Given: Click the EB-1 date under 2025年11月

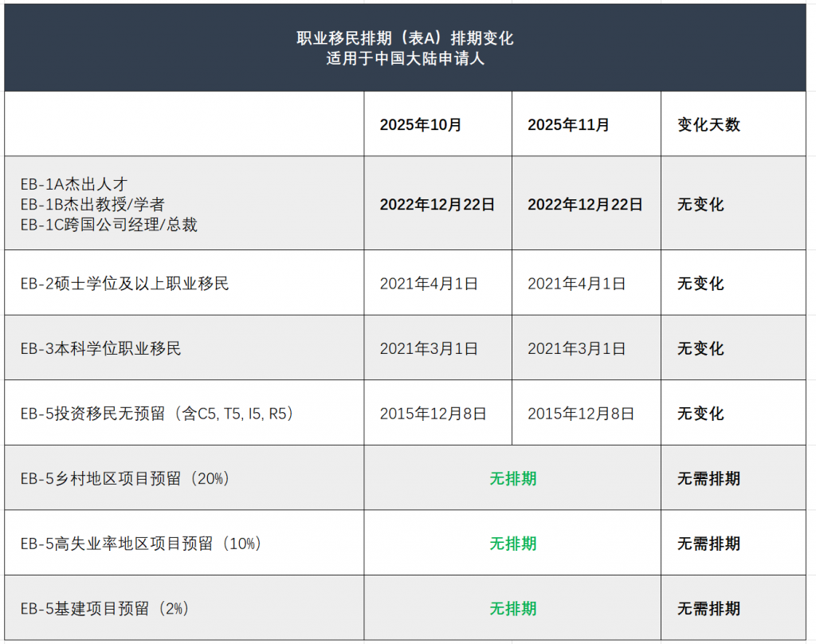Looking at the screenshot, I should coord(585,205).
